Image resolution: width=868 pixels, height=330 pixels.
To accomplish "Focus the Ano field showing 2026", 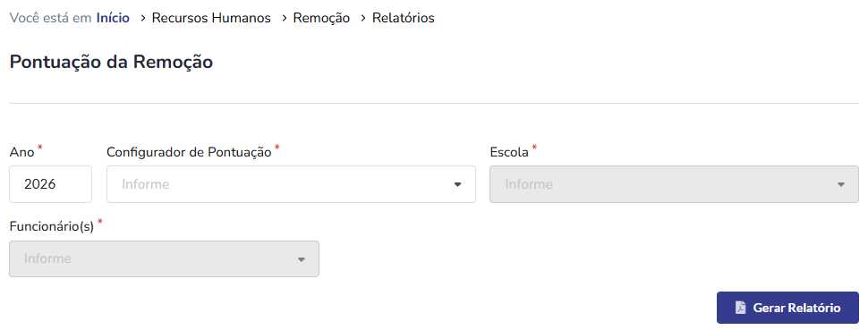I will [50, 184].
